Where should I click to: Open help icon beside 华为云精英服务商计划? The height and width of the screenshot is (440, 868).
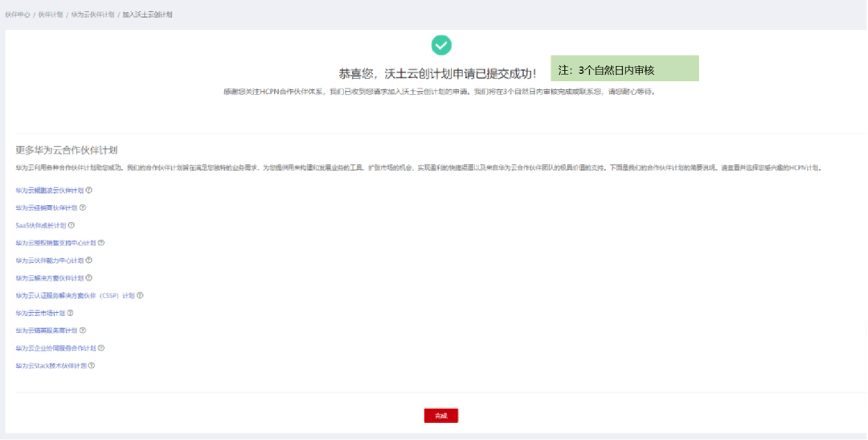tap(83, 331)
